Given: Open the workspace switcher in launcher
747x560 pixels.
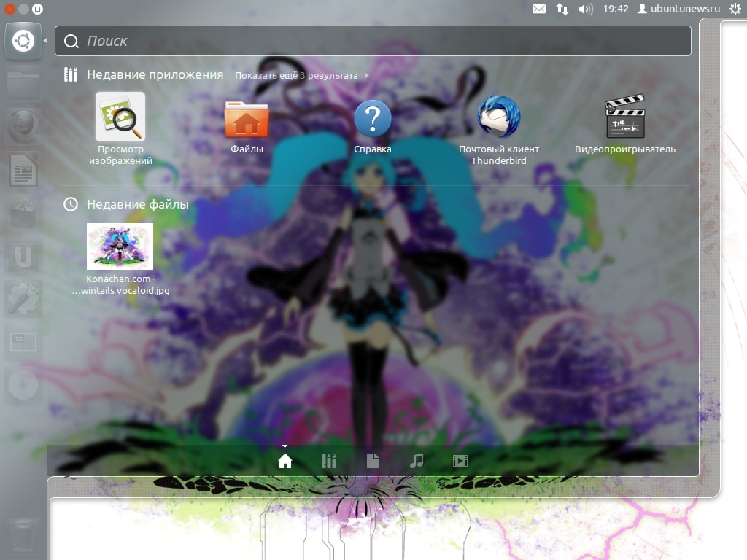Looking at the screenshot, I should pyautogui.click(x=23, y=341).
